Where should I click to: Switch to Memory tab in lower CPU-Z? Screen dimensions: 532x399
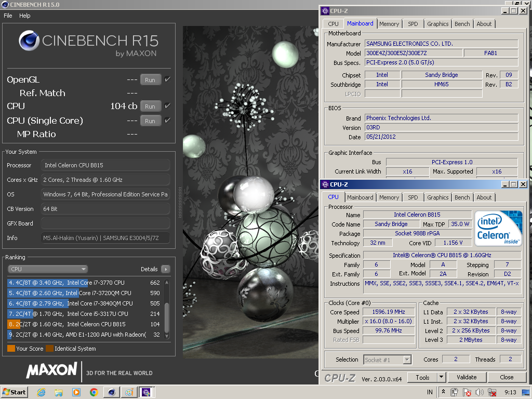tap(389, 197)
